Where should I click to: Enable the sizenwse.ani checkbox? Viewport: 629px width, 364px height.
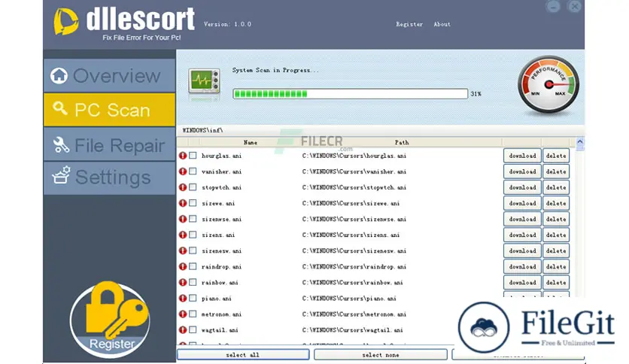[193, 219]
